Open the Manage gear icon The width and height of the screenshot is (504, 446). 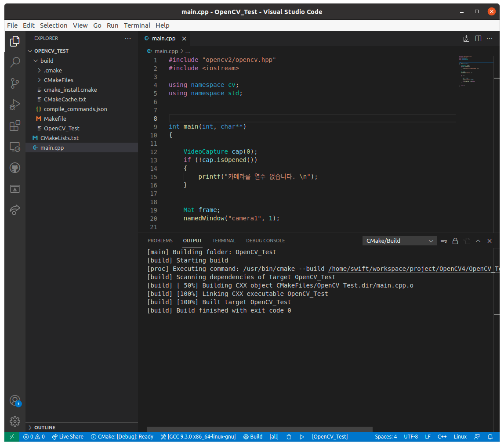(15, 421)
